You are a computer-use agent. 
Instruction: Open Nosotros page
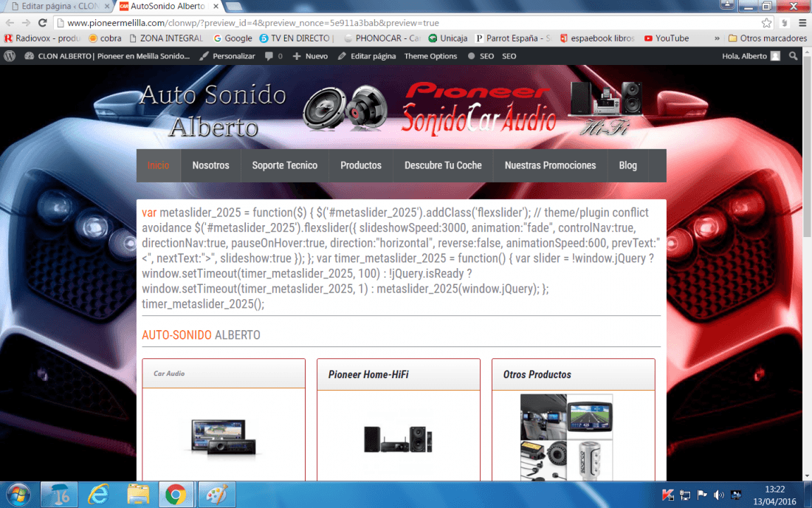(x=211, y=165)
